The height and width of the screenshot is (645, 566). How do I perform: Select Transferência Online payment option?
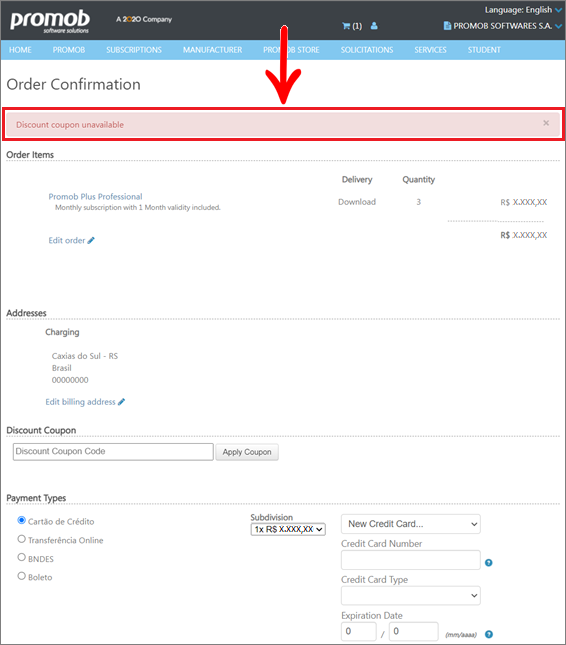point(22,539)
